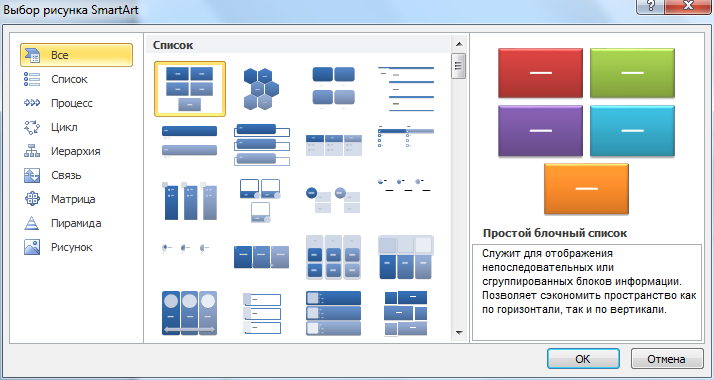The height and width of the screenshot is (380, 714).
Task: Open the 'Рисунок' category
Action: tap(71, 248)
